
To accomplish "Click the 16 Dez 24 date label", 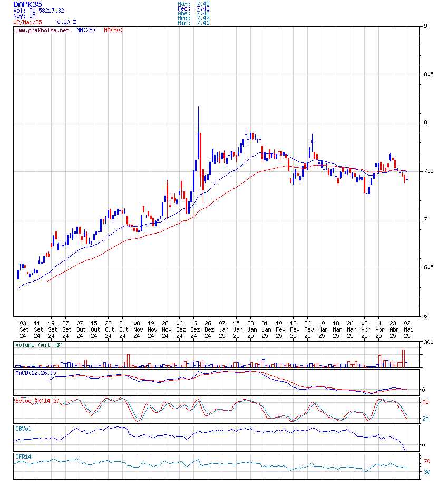I will [194, 329].
